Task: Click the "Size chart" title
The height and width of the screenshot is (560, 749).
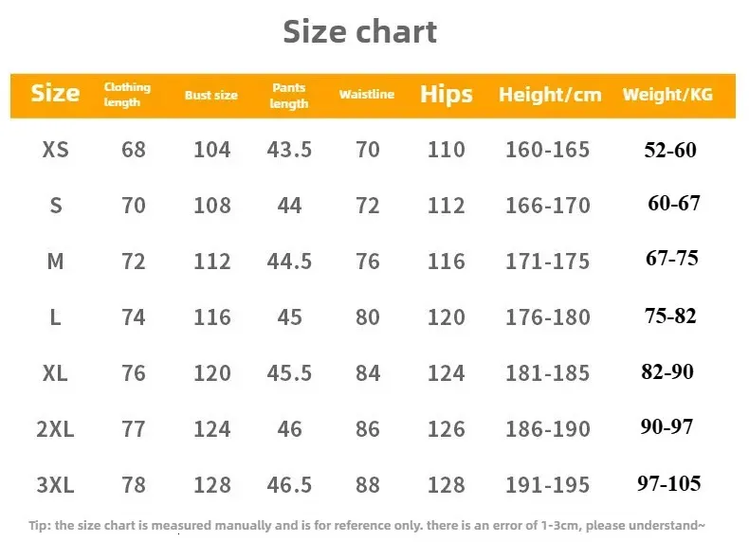Action: click(360, 31)
